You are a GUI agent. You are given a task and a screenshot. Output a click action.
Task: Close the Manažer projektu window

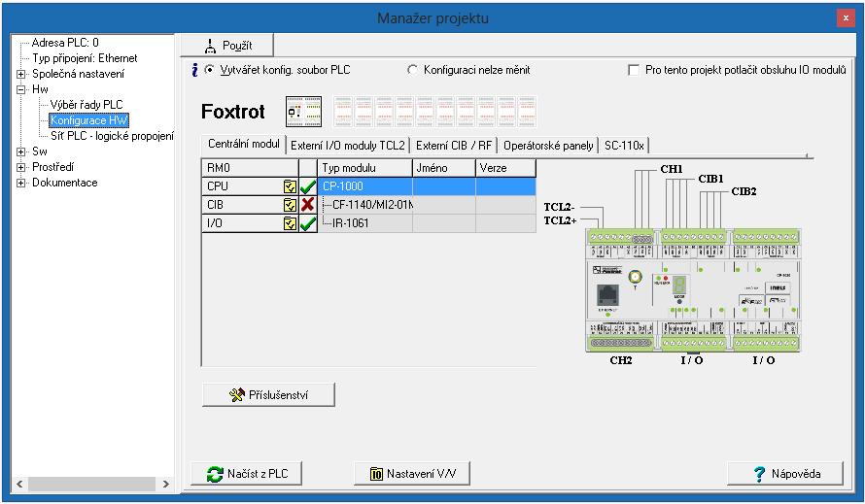tap(846, 18)
